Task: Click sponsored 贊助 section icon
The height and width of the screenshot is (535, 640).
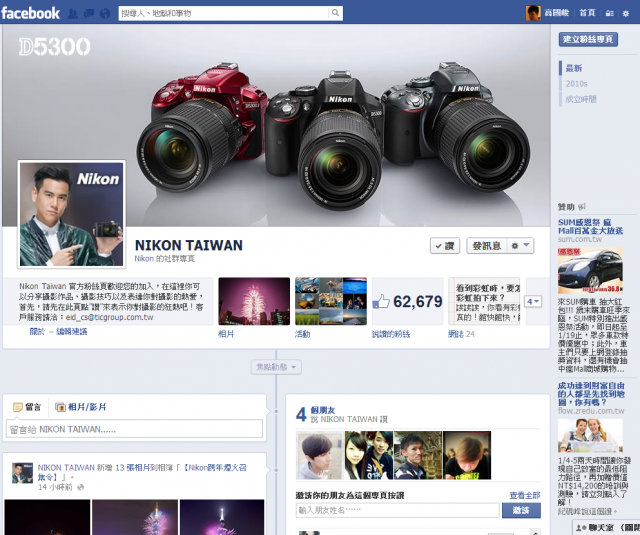Action: pos(582,207)
